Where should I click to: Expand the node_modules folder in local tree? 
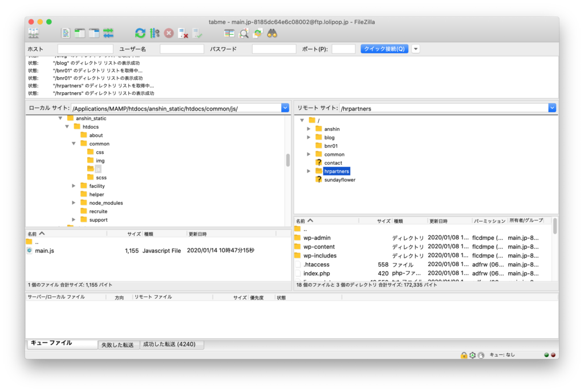[x=74, y=203]
